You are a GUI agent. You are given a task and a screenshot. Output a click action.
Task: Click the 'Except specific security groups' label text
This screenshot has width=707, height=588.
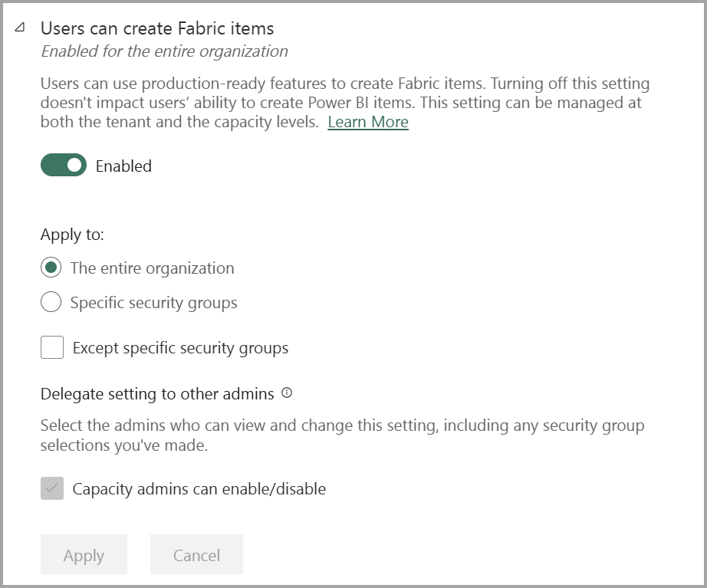180,348
